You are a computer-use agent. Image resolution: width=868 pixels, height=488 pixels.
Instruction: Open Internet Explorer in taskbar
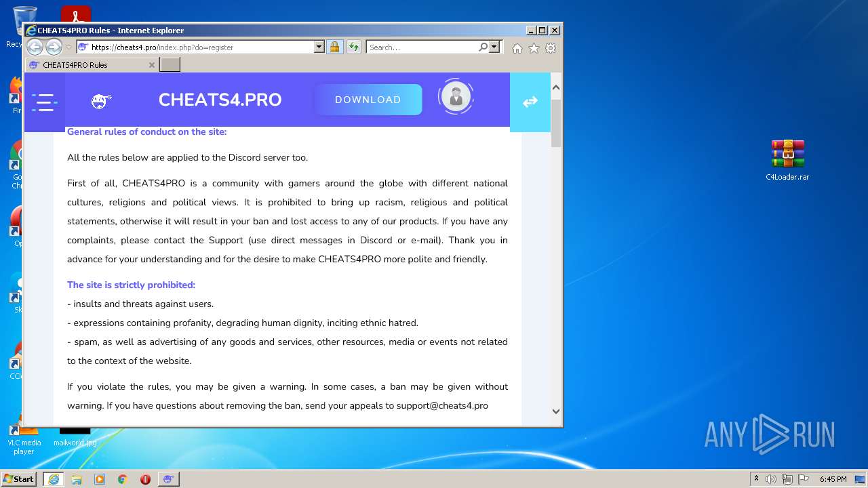pos(54,479)
